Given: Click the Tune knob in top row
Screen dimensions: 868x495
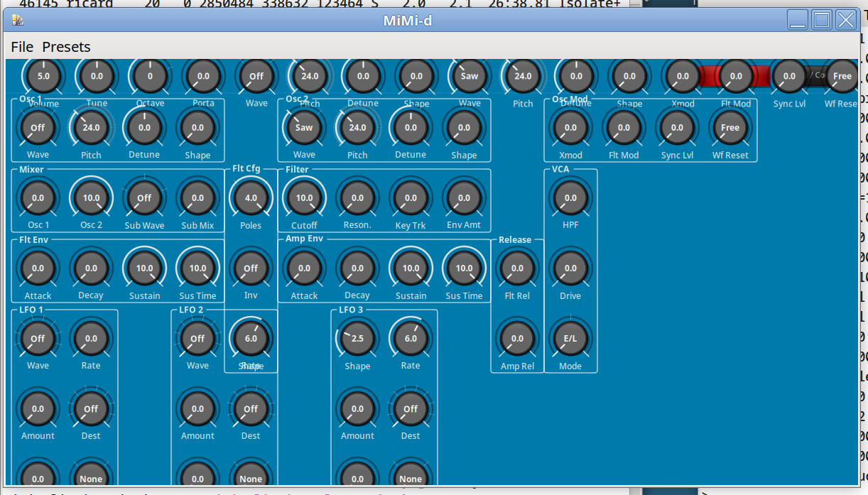Looking at the screenshot, I should (97, 75).
